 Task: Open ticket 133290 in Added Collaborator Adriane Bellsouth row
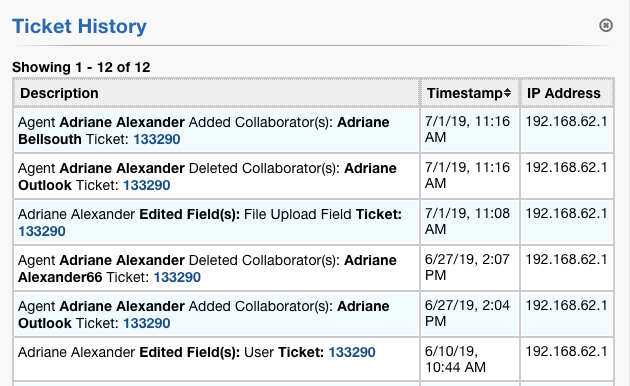(157, 139)
